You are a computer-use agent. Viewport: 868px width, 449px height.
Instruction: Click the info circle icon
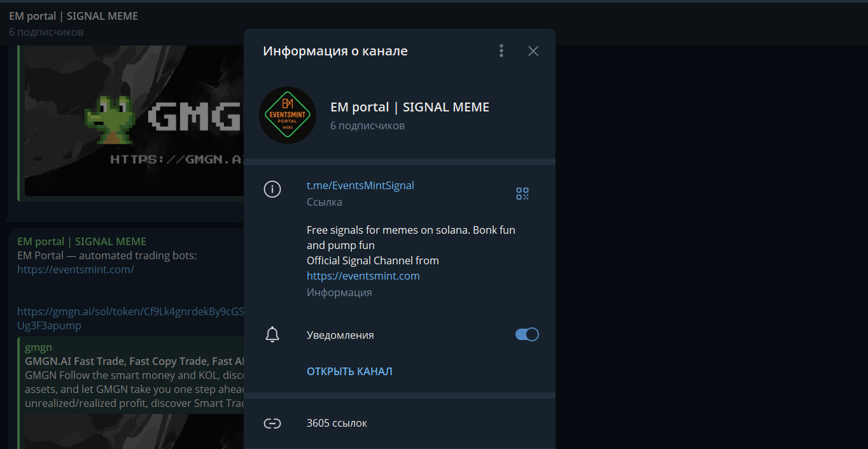pos(272,189)
